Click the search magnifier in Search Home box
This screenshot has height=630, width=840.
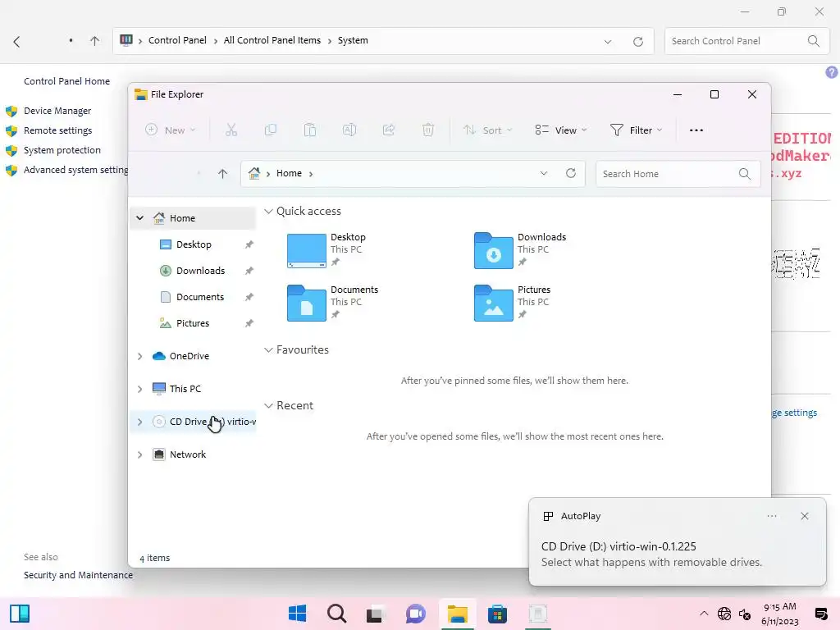pos(744,174)
